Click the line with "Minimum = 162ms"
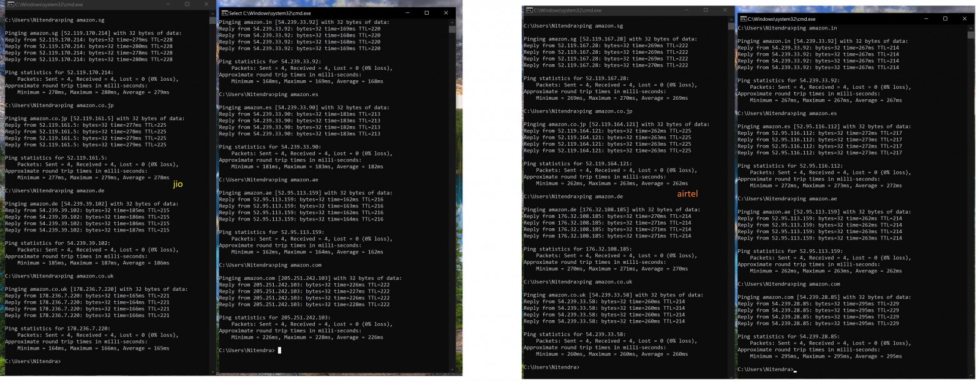Screen dimensions: 980x382 (307, 252)
